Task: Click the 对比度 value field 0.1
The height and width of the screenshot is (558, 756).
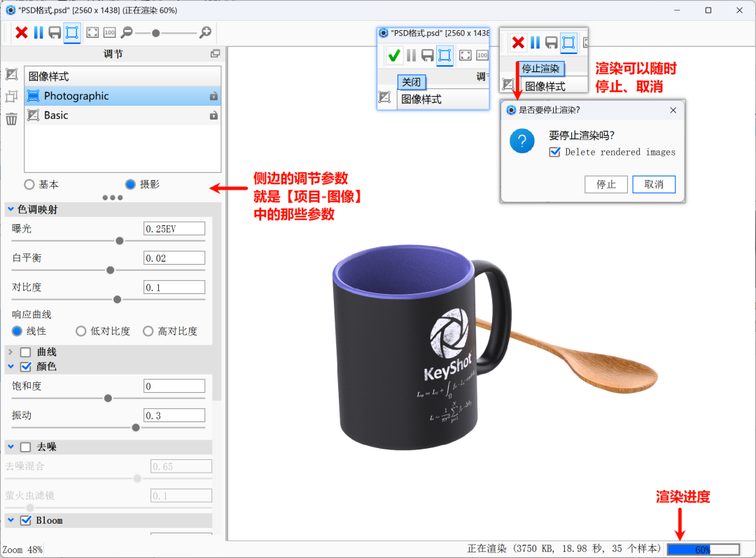Action: point(174,288)
